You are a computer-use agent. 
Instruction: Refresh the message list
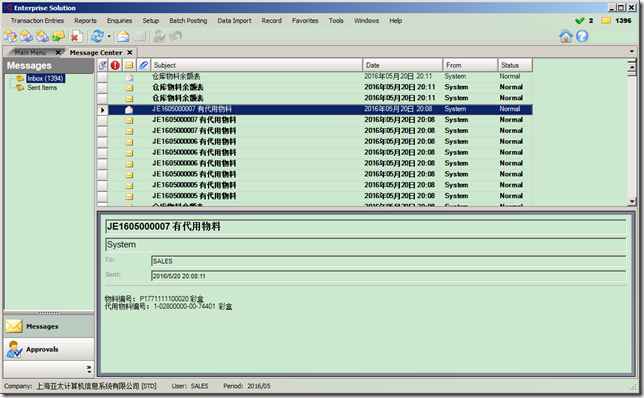97,37
